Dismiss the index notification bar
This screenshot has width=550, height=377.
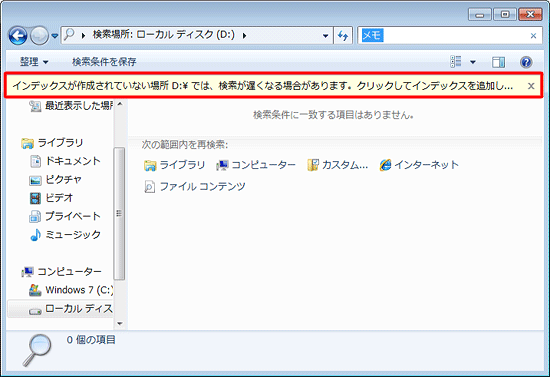click(x=531, y=86)
